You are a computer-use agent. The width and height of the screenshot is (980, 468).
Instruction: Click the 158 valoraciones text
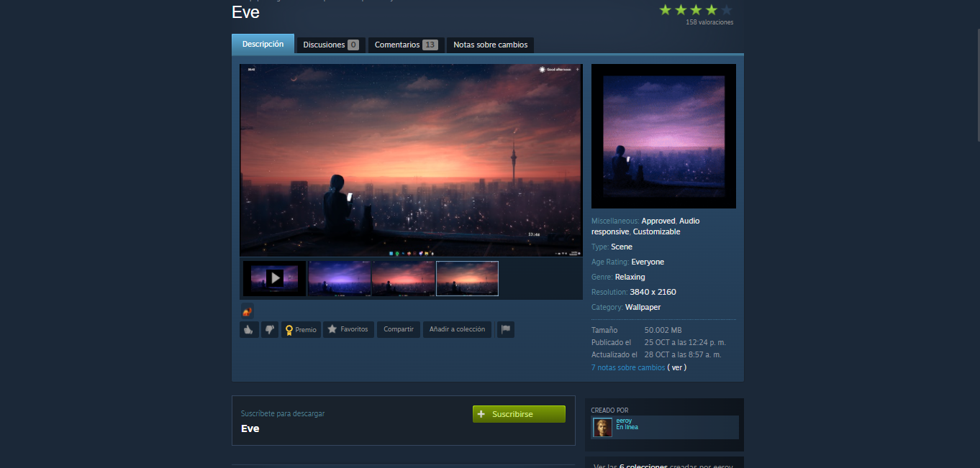(709, 22)
